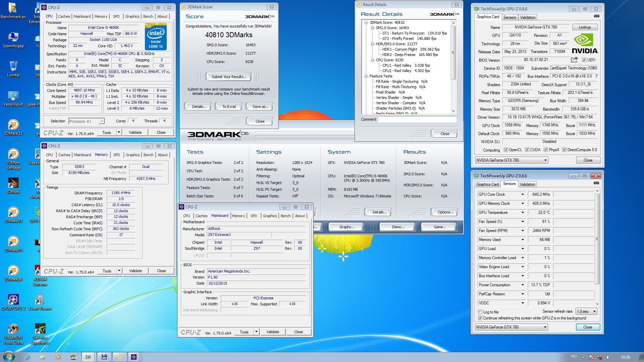Launch the CPUID CPU-Z desktop shortcut
Viewport: 644px width, 362px height.
pyautogui.click(x=13, y=302)
